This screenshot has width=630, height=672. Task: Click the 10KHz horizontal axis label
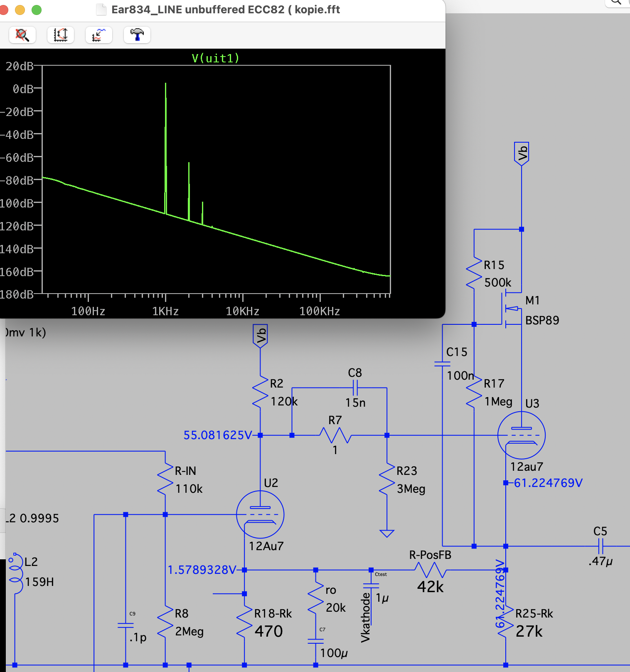tap(243, 311)
